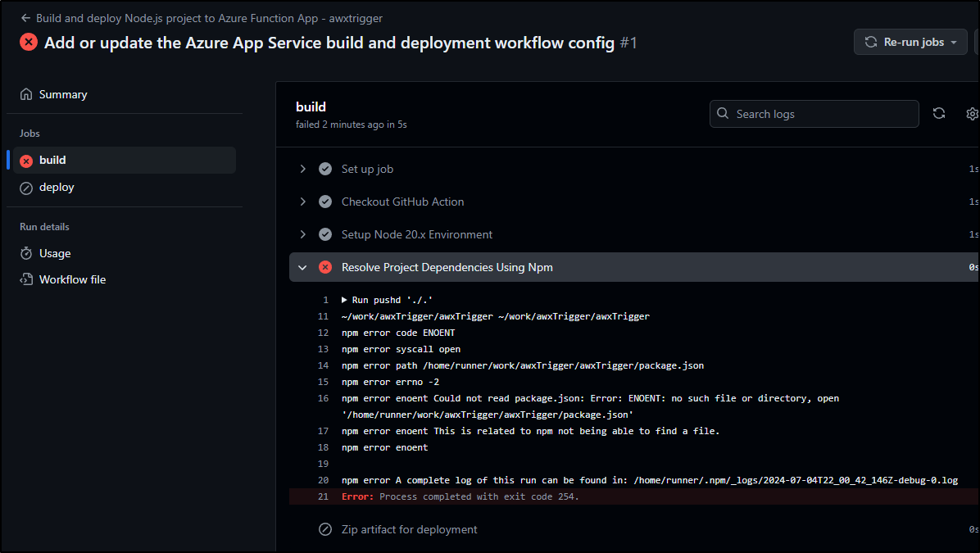The height and width of the screenshot is (553, 980).
Task: Click the magnifier icon in Search logs
Action: (723, 113)
